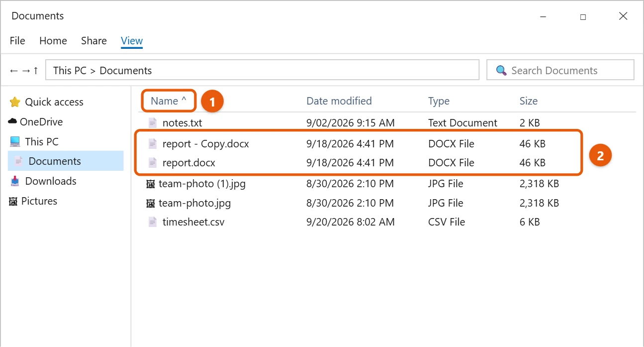Click 46 KB size of report - Copy.docx
This screenshot has height=347, width=644.
pyautogui.click(x=533, y=144)
